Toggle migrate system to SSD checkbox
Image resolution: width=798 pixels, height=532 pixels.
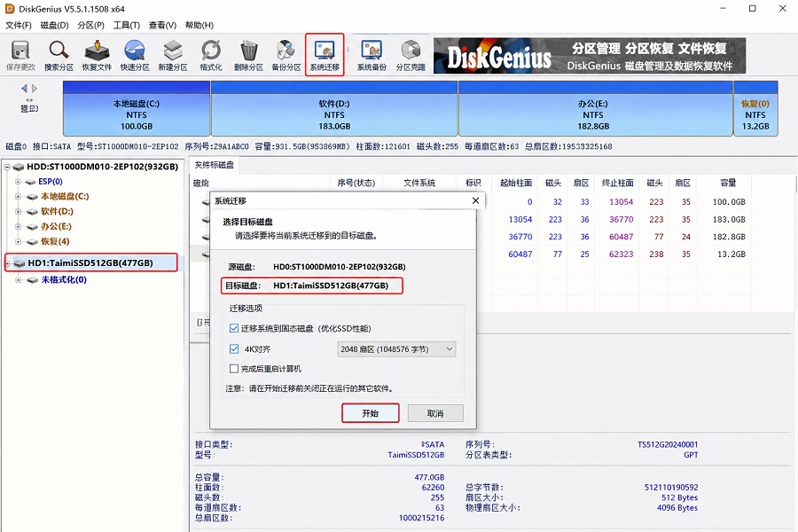(234, 328)
